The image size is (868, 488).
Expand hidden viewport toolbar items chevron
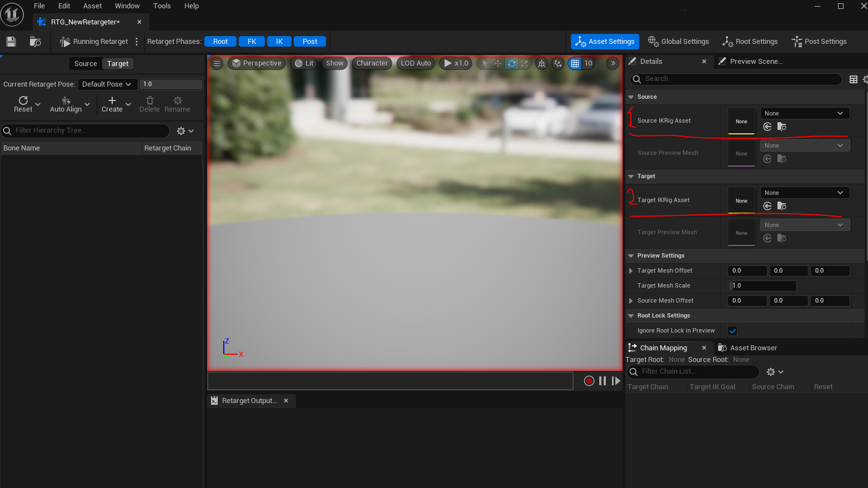[613, 63]
